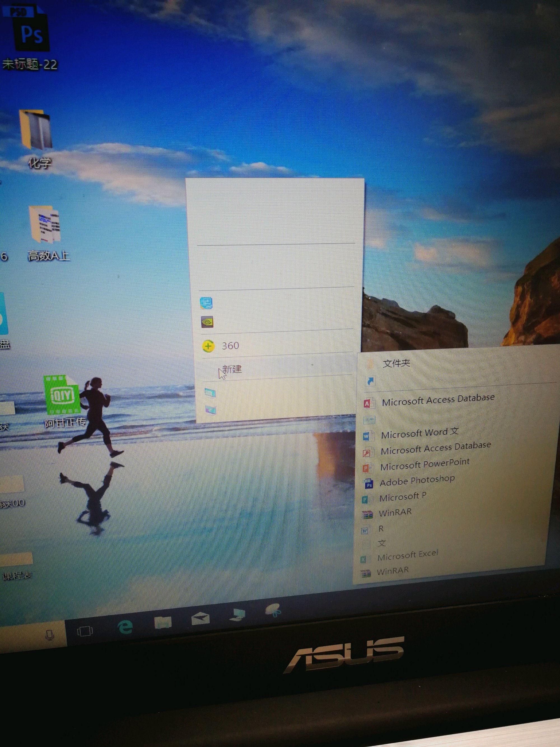Click the new shortcut arrow entry
Screen dimensions: 560x747
tap(370, 381)
